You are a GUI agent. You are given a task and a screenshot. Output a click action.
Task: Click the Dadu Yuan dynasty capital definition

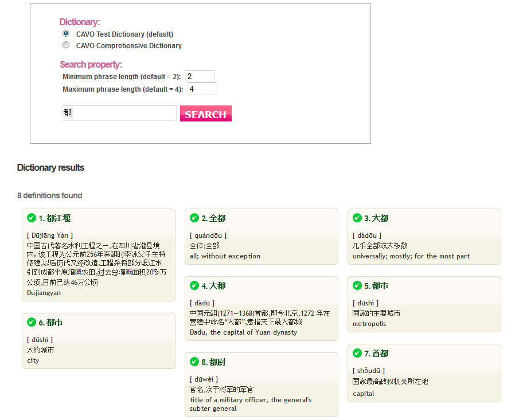243,332
